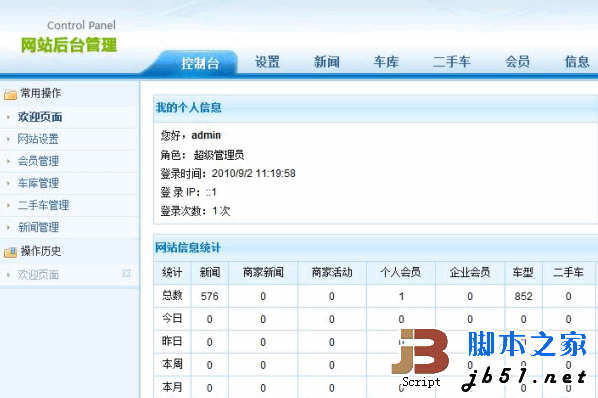Open 欢迎页面 under 常用操作
This screenshot has height=398, width=598.
point(40,117)
